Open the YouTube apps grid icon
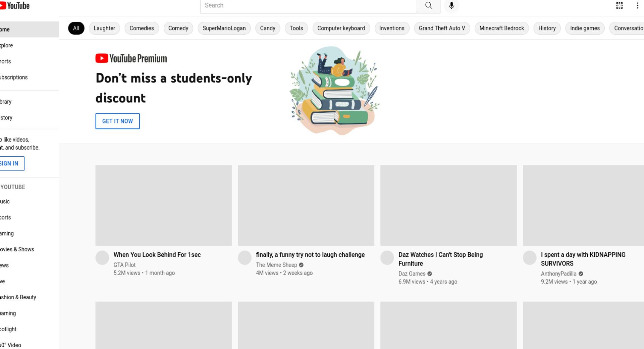The image size is (644, 349). (x=620, y=5)
